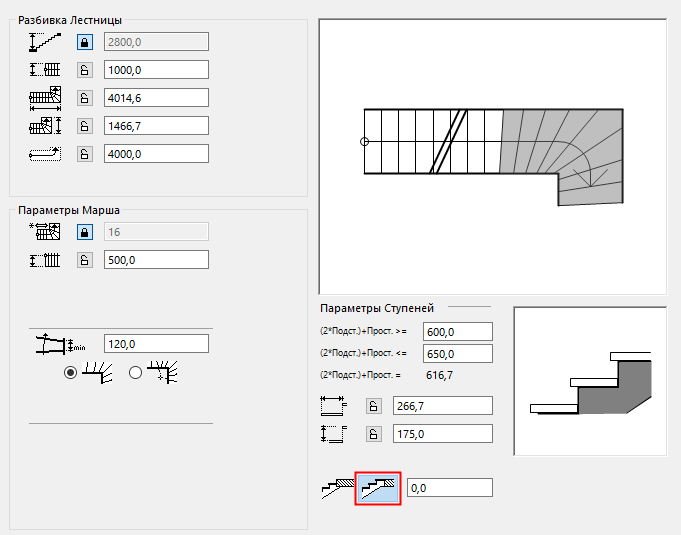This screenshot has height=535, width=681.
Task: Click the 4014,6 stair length field
Action: 156,97
